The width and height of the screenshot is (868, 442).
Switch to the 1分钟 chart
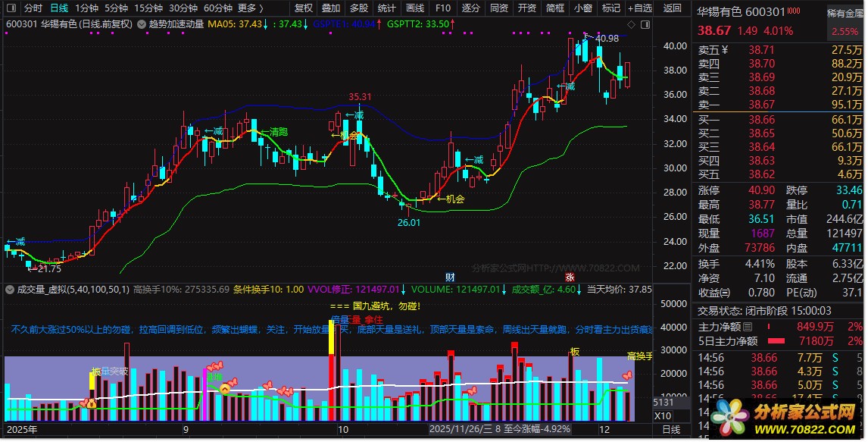pyautogui.click(x=86, y=8)
